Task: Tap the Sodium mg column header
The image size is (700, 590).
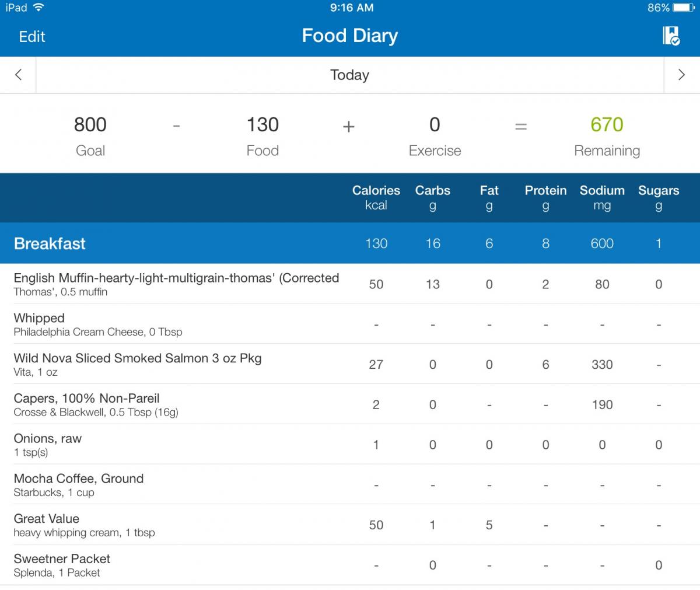Action: pyautogui.click(x=602, y=197)
